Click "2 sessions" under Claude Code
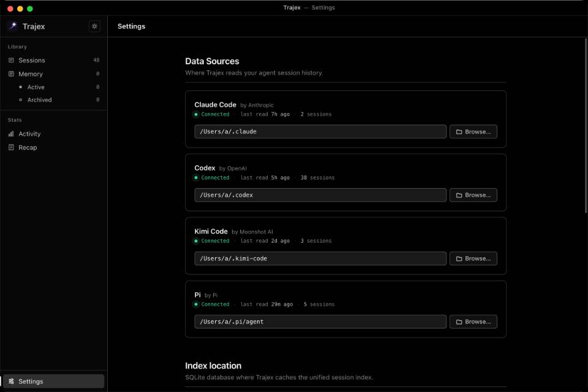Image resolution: width=588 pixels, height=392 pixels. (316, 115)
